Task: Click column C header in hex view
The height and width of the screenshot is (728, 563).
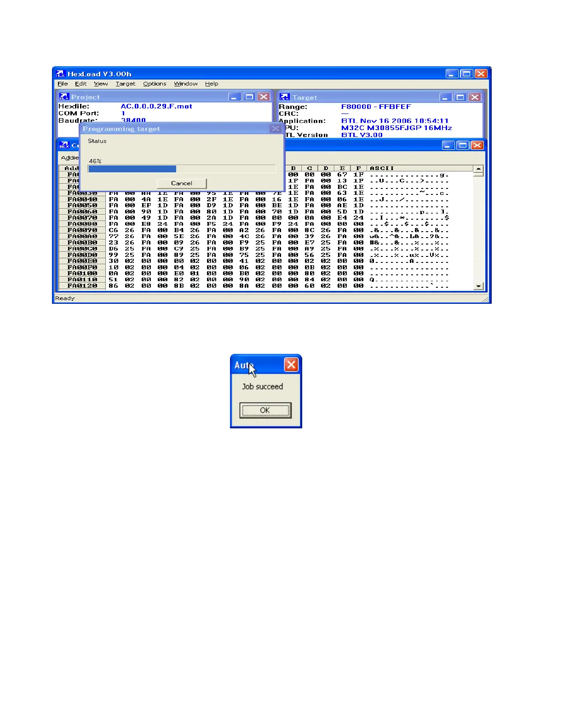Action: coord(310,168)
